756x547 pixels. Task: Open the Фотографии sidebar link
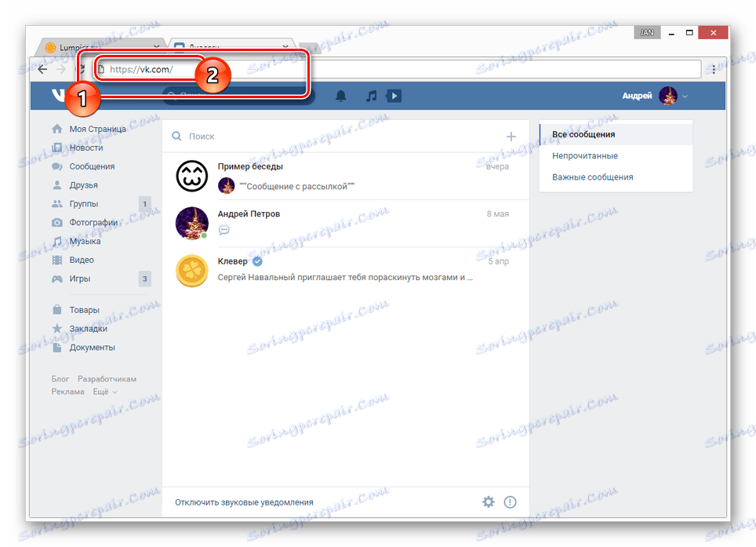click(93, 222)
